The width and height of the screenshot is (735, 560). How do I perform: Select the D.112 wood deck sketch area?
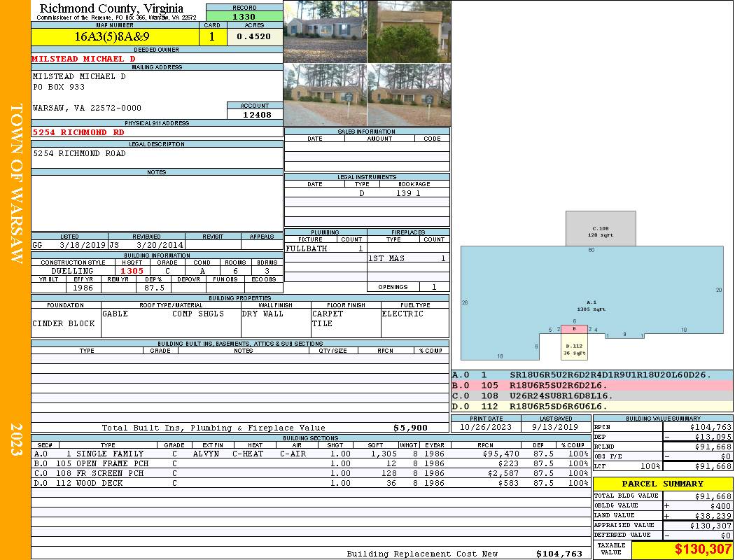click(x=573, y=349)
